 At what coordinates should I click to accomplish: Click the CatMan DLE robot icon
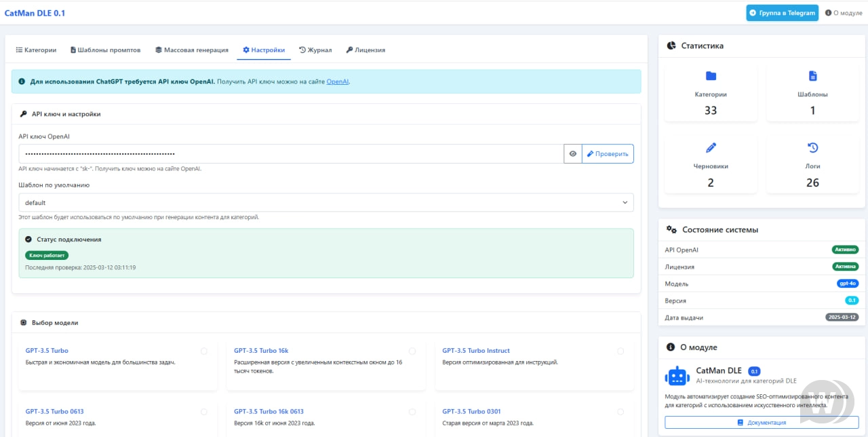point(677,376)
